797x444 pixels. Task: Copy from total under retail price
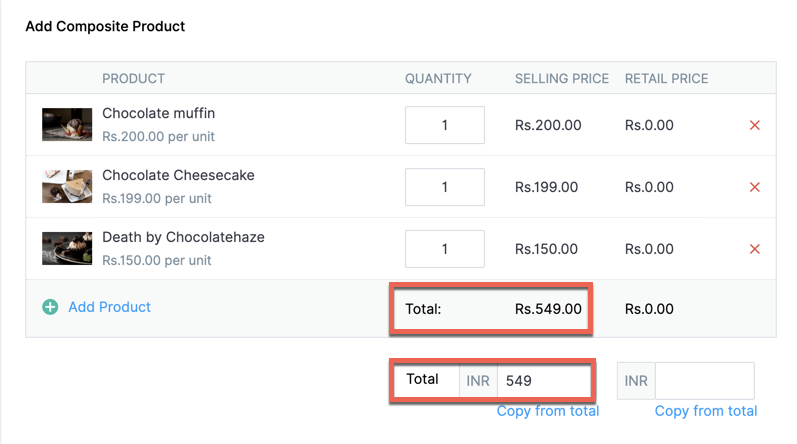click(x=705, y=411)
